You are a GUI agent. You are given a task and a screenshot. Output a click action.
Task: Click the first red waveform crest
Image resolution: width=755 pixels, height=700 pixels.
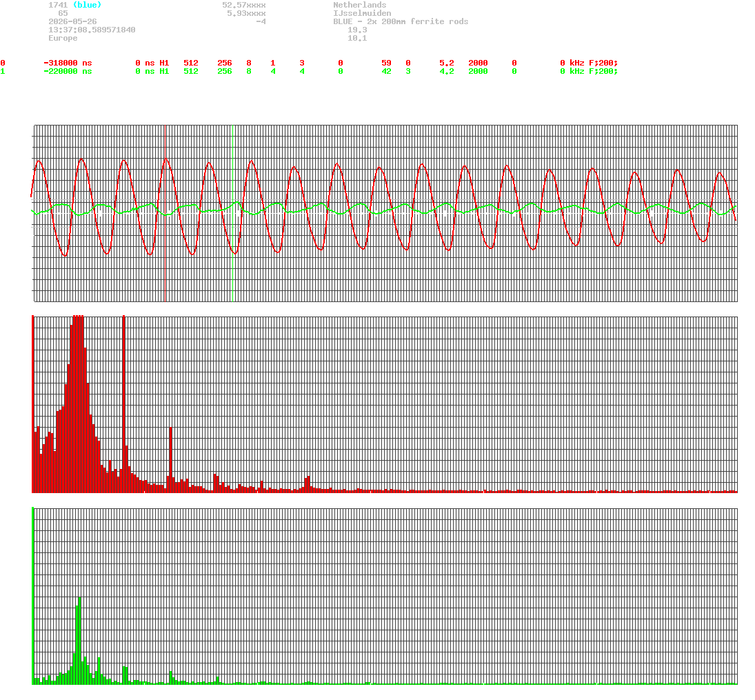coord(39,161)
